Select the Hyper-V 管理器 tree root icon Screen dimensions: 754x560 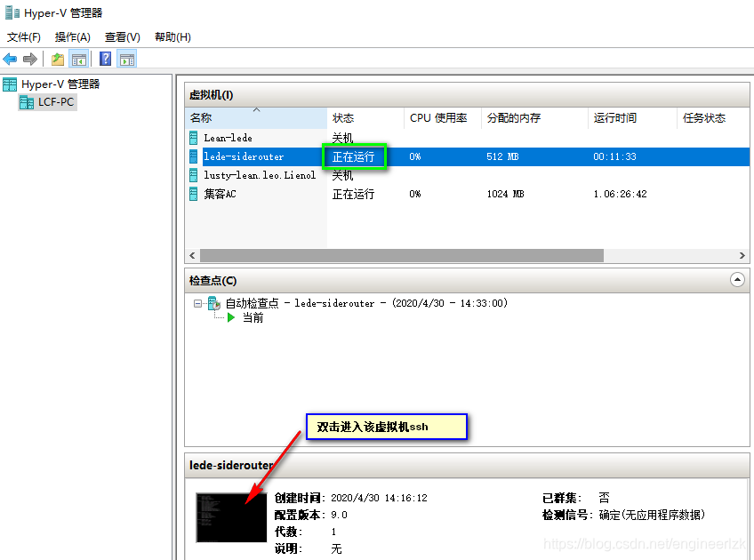10,84
